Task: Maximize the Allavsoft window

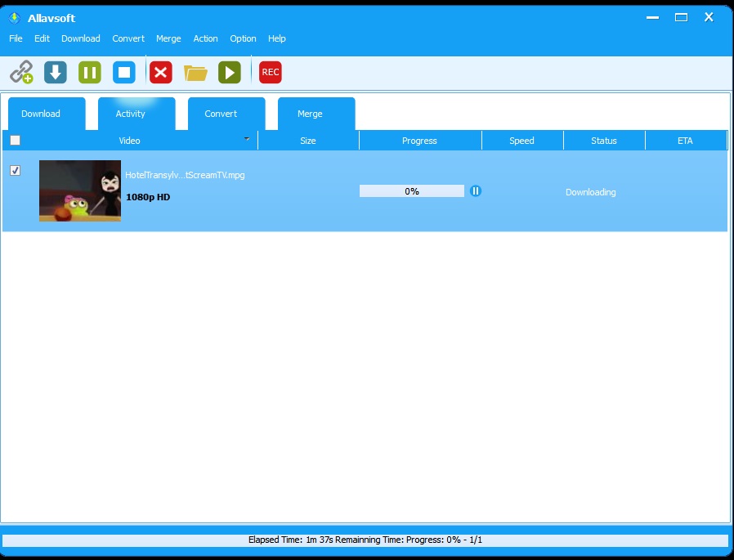Action: pyautogui.click(x=681, y=18)
